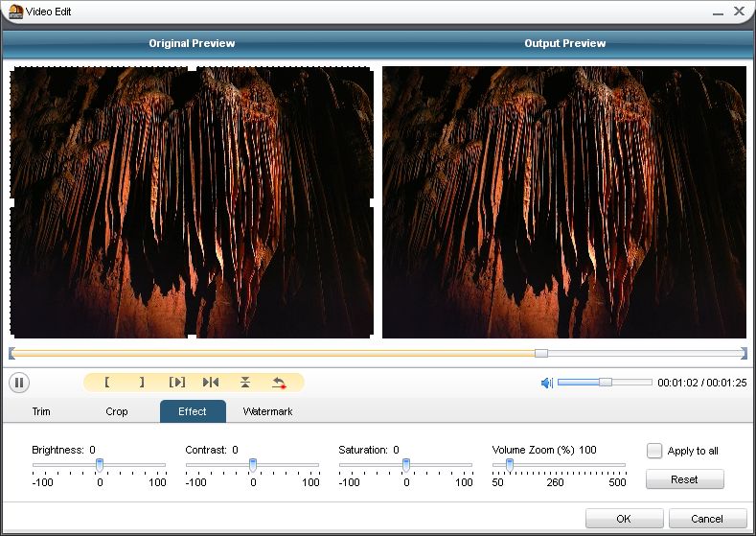This screenshot has width=756, height=536.
Task: Click the playback volume slider knob
Action: pyautogui.click(x=606, y=382)
